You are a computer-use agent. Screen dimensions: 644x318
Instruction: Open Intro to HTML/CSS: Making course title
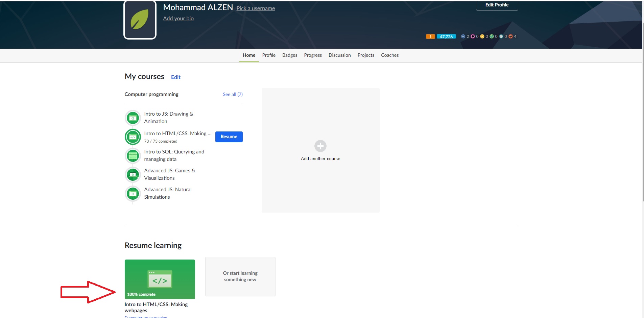pos(177,133)
